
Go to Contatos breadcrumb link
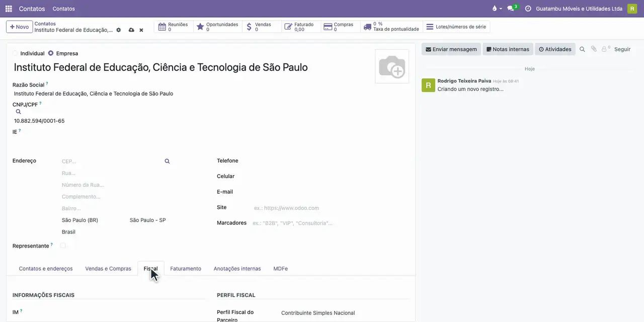click(x=45, y=24)
